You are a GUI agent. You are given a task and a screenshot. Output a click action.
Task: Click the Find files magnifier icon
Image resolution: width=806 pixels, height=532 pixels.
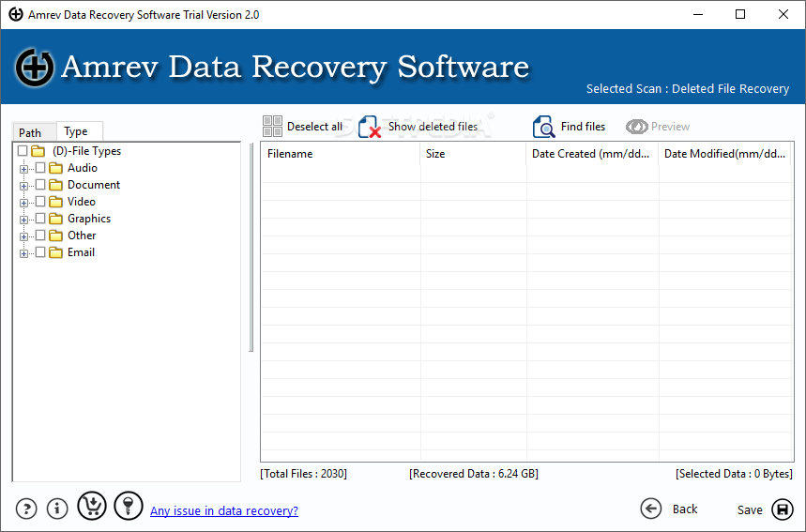tap(544, 127)
